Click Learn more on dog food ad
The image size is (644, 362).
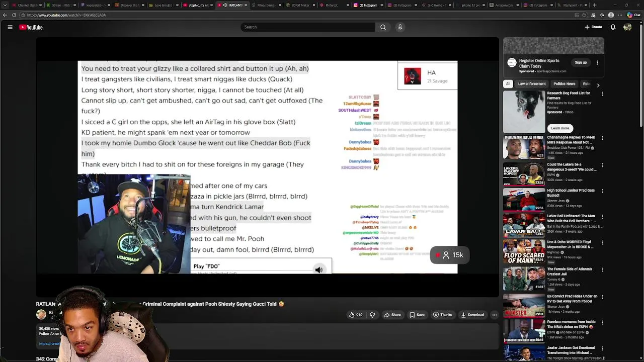(560, 128)
